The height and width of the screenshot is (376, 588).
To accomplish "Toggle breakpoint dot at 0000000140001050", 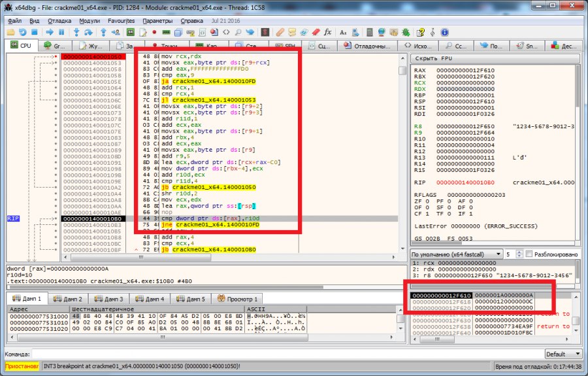I will pos(56,57).
